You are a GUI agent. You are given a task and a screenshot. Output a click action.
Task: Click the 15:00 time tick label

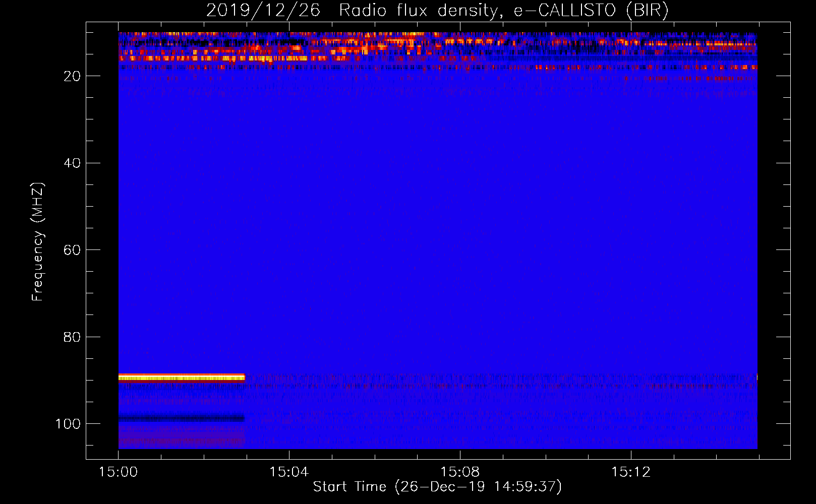click(x=118, y=472)
